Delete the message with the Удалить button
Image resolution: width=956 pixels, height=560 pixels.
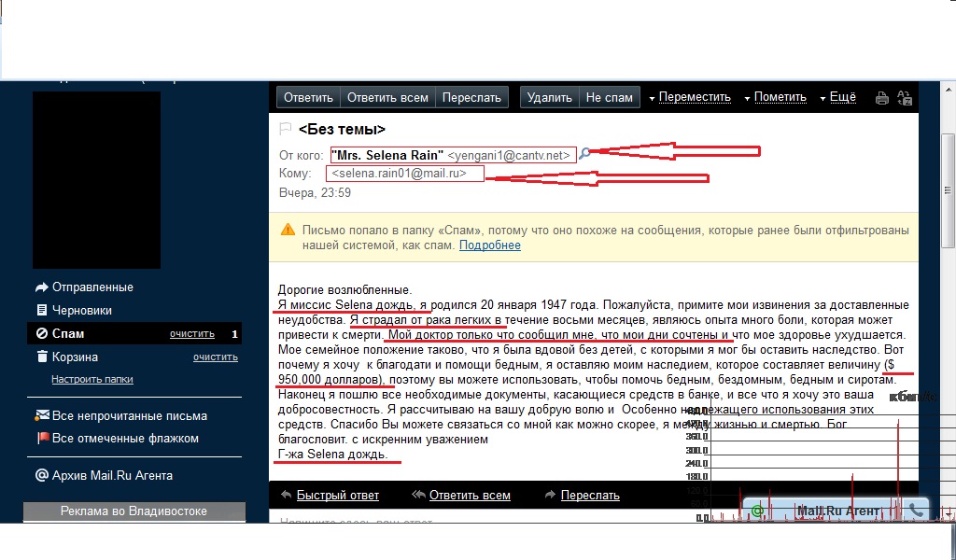[549, 97]
